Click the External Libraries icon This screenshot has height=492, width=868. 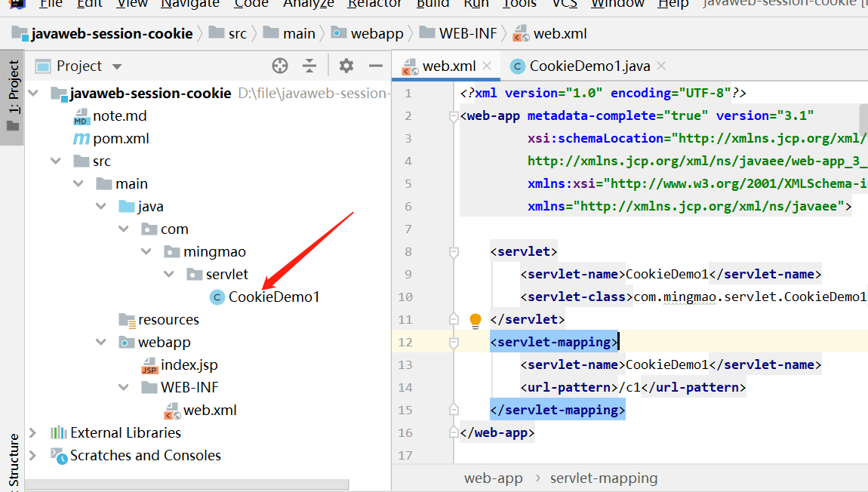(x=58, y=433)
